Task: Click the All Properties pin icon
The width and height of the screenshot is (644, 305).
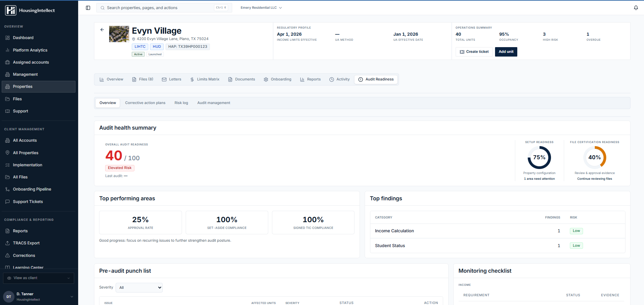Action: (x=7, y=153)
